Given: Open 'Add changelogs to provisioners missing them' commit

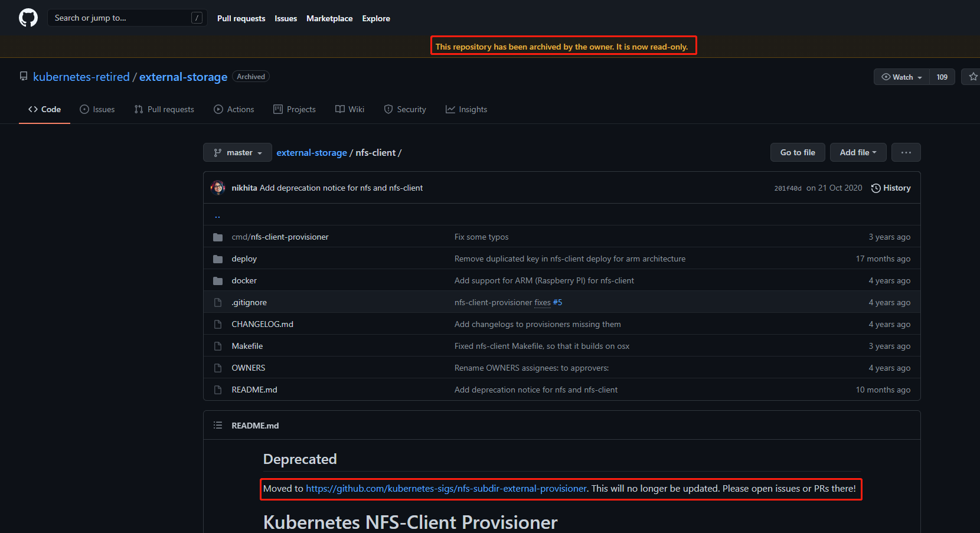Looking at the screenshot, I should click(537, 324).
